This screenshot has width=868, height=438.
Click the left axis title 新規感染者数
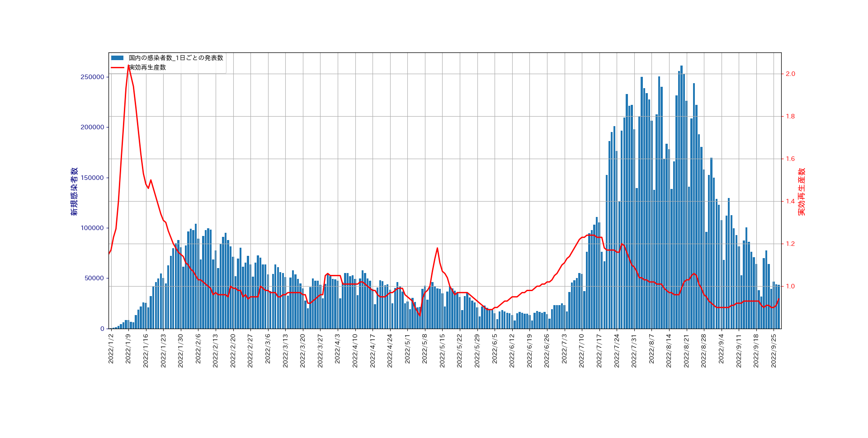74,191
